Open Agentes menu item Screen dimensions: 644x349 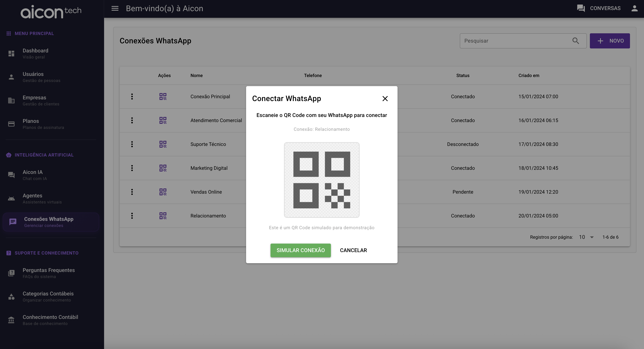click(33, 198)
